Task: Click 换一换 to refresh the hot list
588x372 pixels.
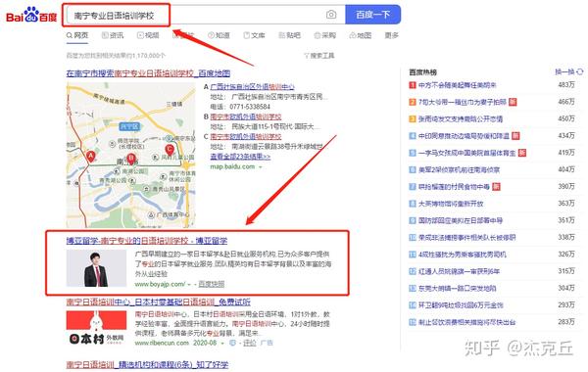Action: pos(564,71)
